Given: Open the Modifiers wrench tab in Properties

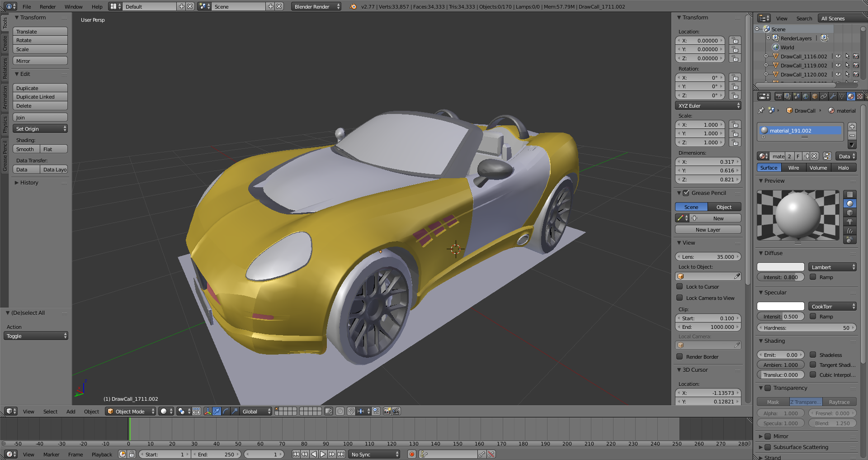Looking at the screenshot, I should [833, 96].
